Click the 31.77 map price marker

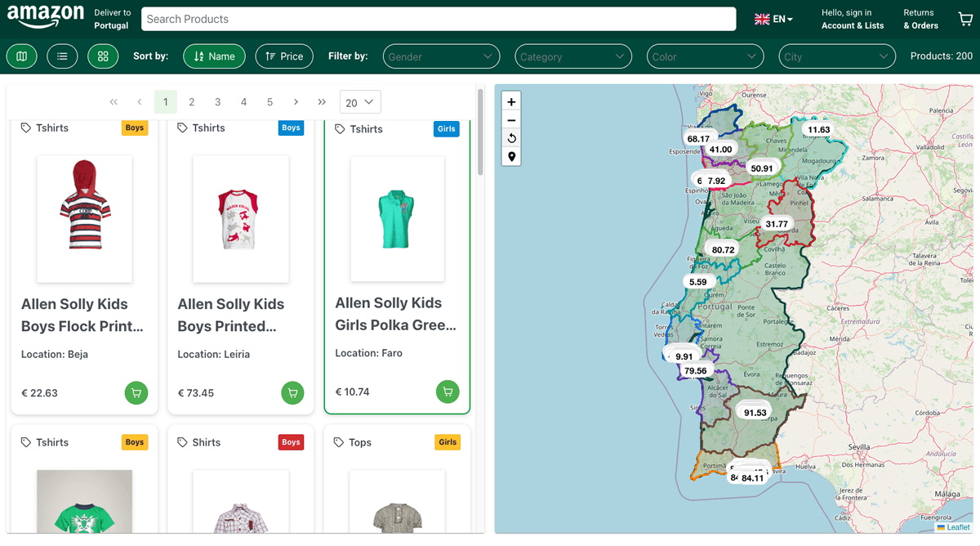tap(777, 224)
